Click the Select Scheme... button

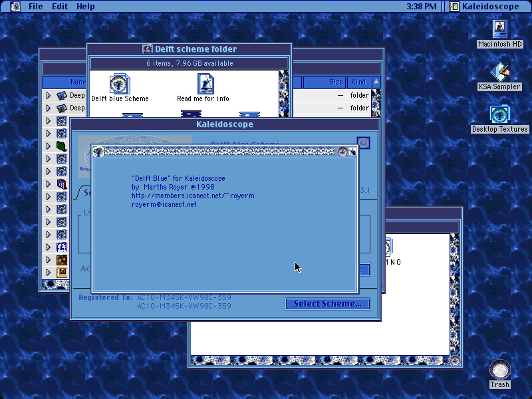pos(327,304)
